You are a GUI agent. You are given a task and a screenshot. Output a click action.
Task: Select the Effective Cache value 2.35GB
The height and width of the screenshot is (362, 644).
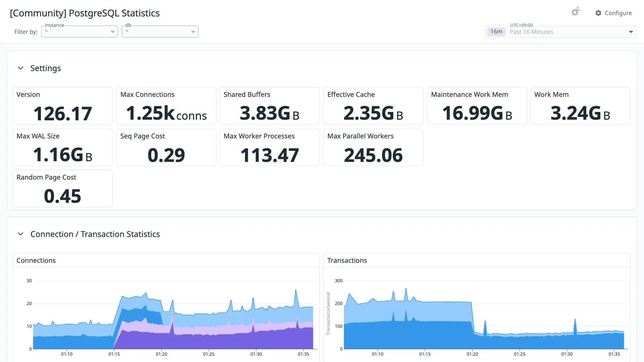(373, 113)
